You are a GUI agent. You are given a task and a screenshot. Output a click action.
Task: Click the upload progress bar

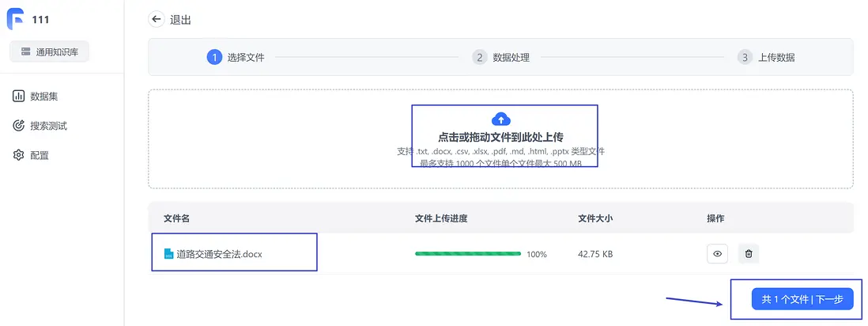[x=468, y=254]
